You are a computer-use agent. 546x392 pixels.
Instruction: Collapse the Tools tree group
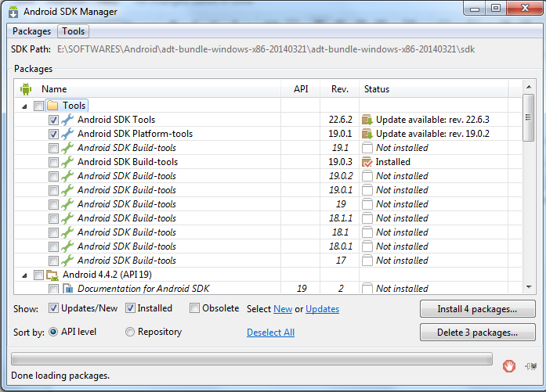(24, 106)
